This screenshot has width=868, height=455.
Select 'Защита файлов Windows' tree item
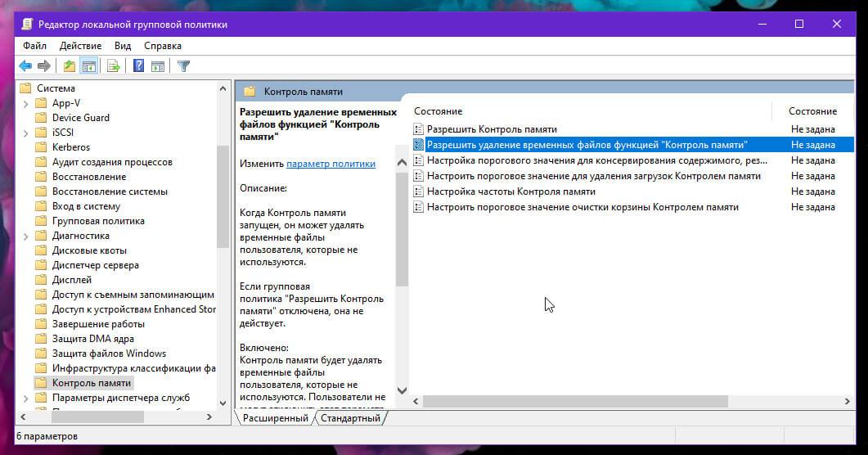pos(109,354)
